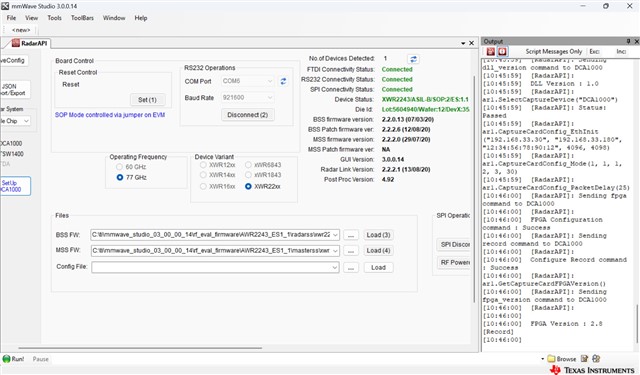Click the Load config file button
This screenshot has height=375, width=640.
pyautogui.click(x=378, y=268)
